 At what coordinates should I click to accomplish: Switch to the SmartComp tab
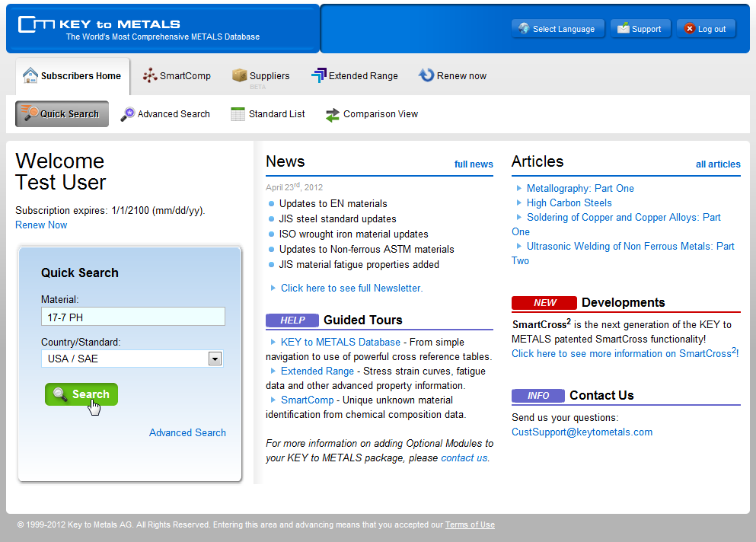tap(177, 75)
